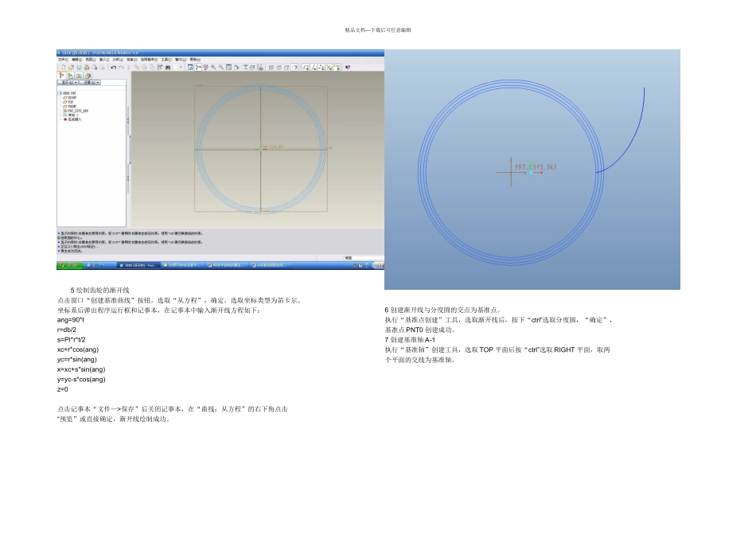The width and height of the screenshot is (756, 535).
Task: Click the Print icon in toolbar
Action: tap(87, 67)
